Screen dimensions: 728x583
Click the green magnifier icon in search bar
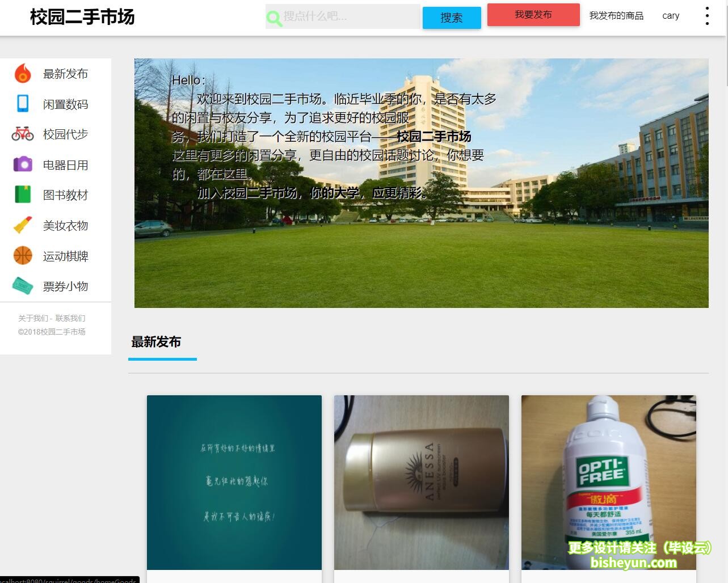click(x=274, y=18)
